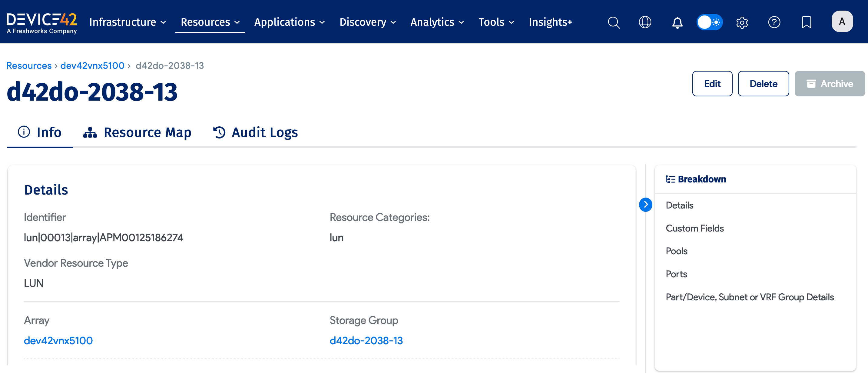Open the global search
868x377 pixels.
click(614, 22)
